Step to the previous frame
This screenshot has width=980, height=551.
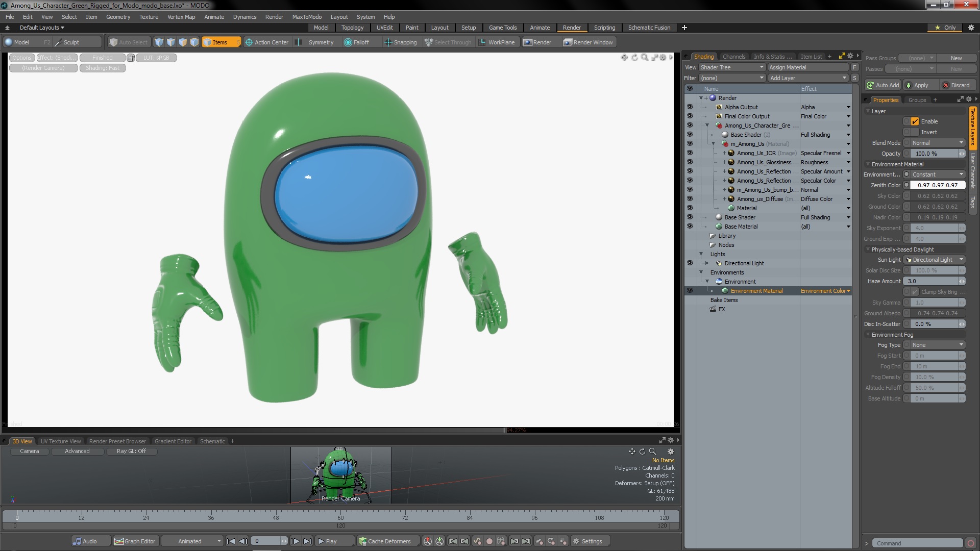243,541
